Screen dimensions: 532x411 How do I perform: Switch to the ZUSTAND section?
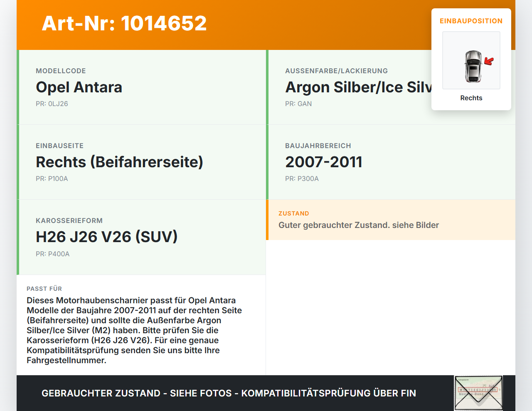(x=293, y=213)
